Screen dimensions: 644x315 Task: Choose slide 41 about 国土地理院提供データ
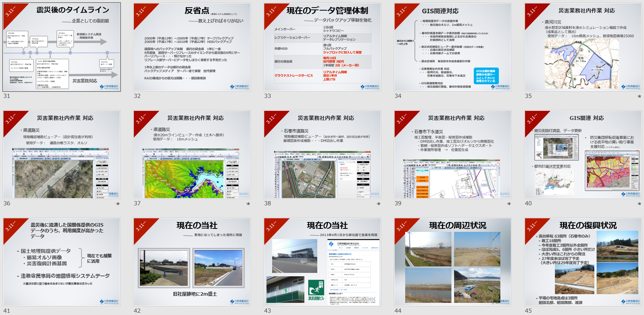[62, 262]
